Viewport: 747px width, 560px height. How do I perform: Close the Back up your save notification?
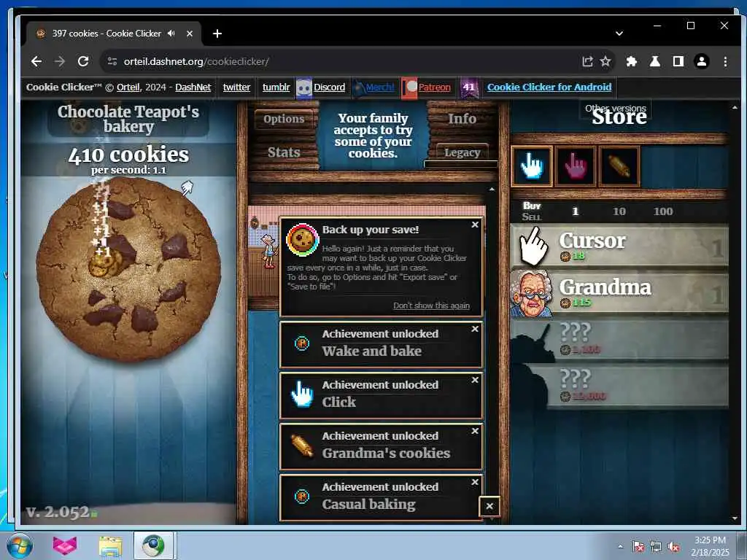tap(475, 225)
